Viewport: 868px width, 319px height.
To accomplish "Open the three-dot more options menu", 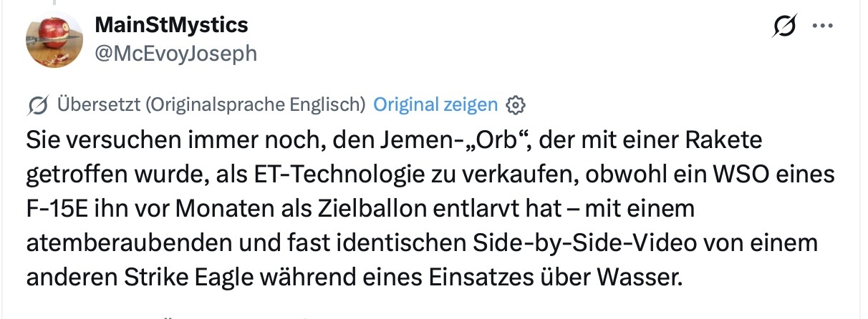I will [x=821, y=26].
